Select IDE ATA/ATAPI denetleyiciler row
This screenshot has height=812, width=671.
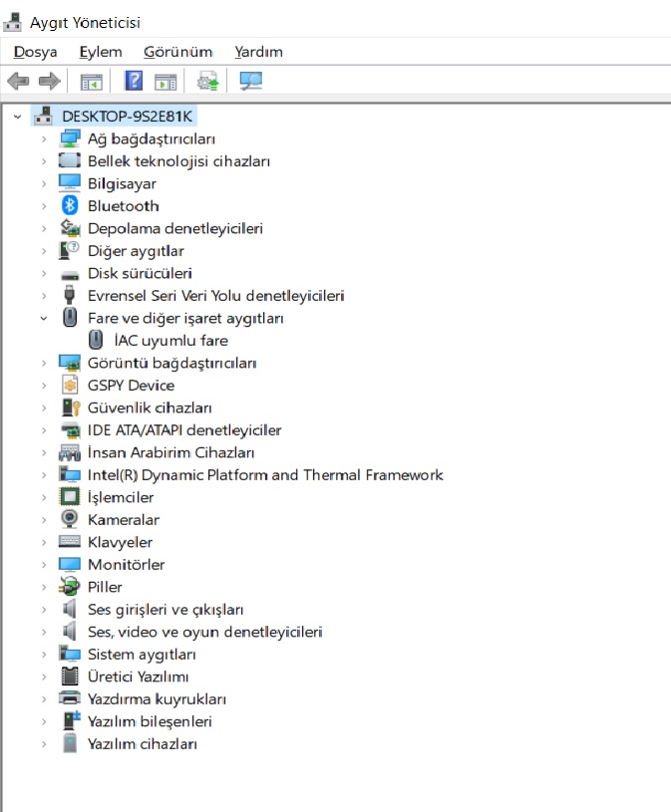click(x=184, y=429)
